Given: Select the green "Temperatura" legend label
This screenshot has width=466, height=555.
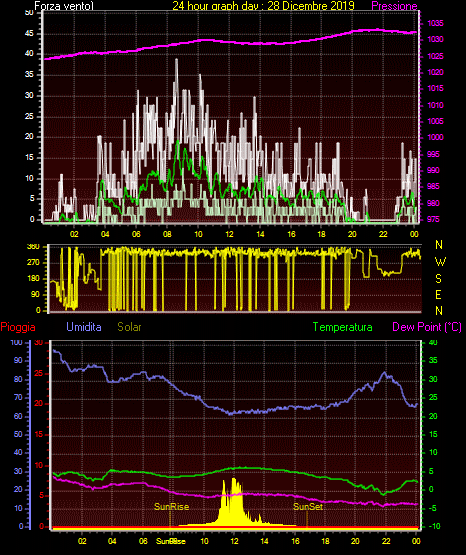Looking at the screenshot, I should 343,327.
